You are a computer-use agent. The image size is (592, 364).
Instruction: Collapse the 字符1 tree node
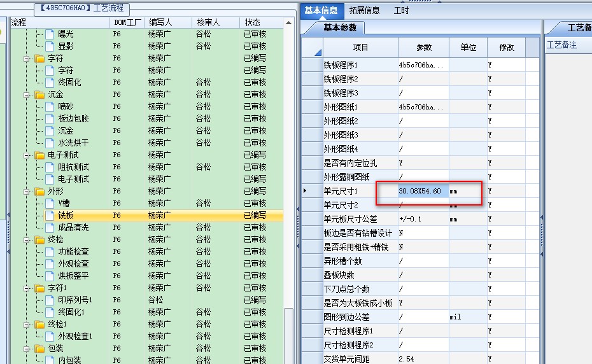coord(27,288)
